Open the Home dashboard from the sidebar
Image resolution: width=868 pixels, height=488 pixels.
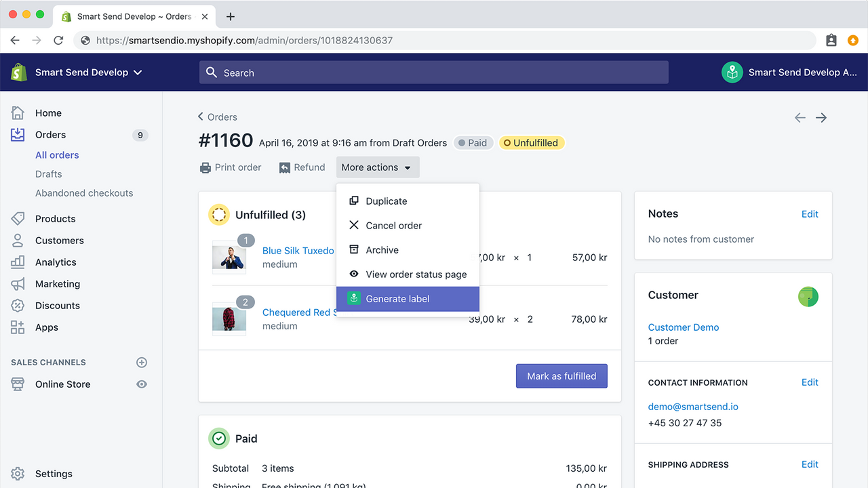click(x=48, y=113)
